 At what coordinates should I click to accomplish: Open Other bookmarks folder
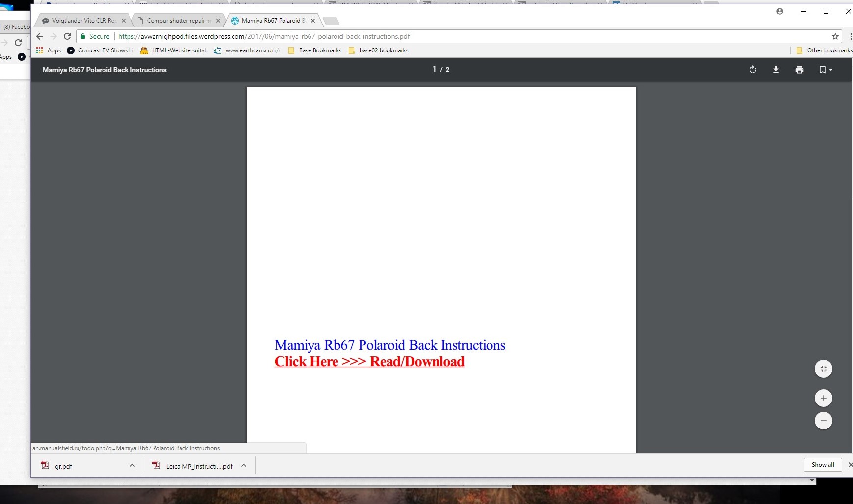tap(824, 50)
